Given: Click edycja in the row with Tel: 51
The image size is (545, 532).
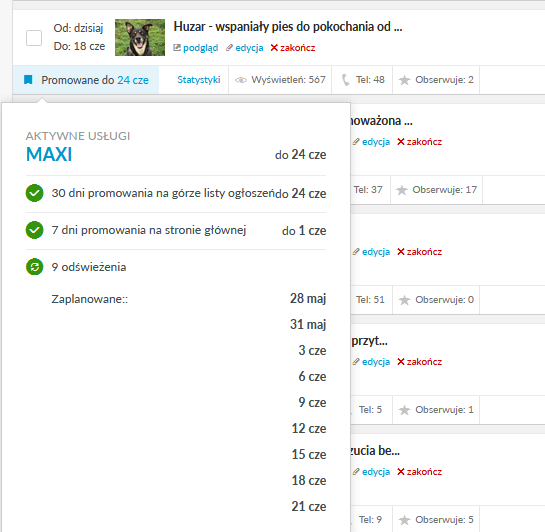Looking at the screenshot, I should pyautogui.click(x=376, y=252).
